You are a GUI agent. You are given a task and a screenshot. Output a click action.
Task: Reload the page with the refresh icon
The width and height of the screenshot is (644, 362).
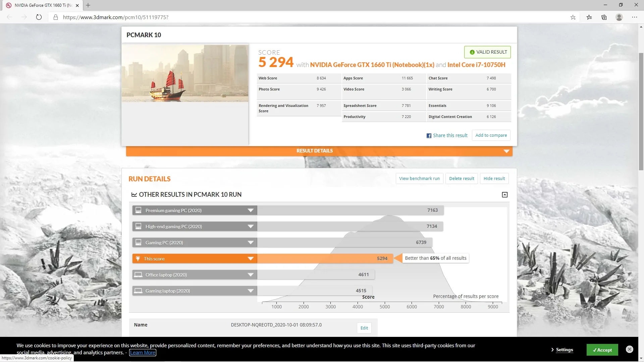click(39, 17)
